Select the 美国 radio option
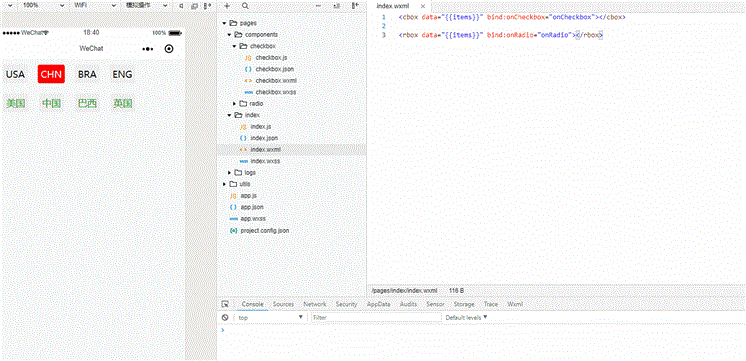Screen dimensions: 746x361 pos(15,103)
